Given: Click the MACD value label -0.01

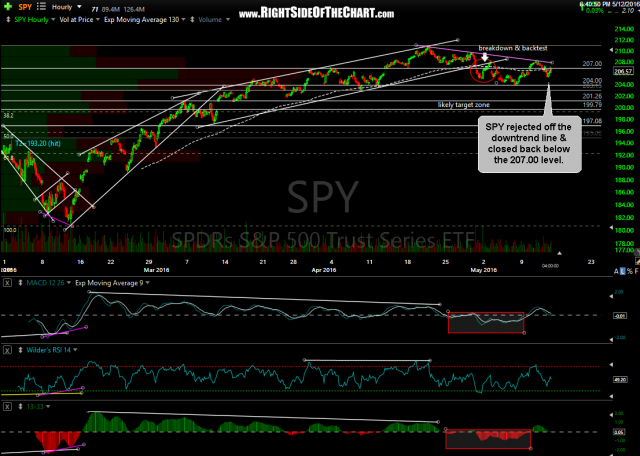Looking at the screenshot, I should [620, 316].
